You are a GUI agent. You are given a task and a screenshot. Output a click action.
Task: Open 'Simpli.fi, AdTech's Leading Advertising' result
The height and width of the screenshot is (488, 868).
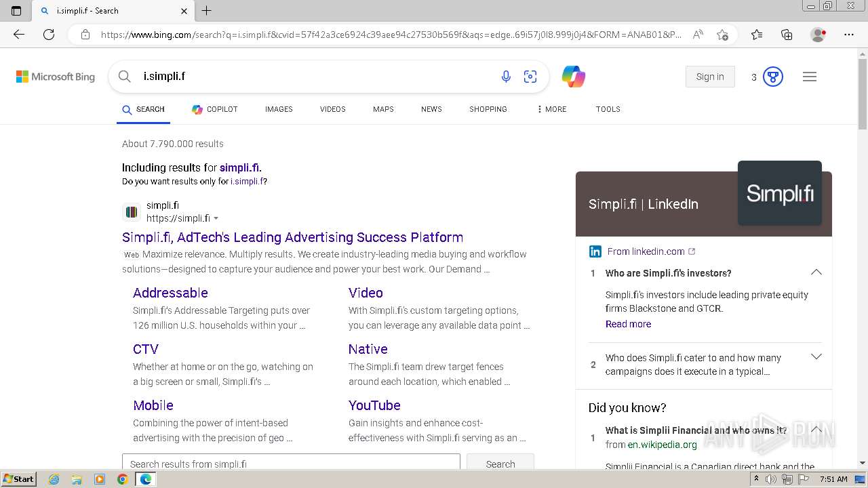pyautogui.click(x=292, y=237)
